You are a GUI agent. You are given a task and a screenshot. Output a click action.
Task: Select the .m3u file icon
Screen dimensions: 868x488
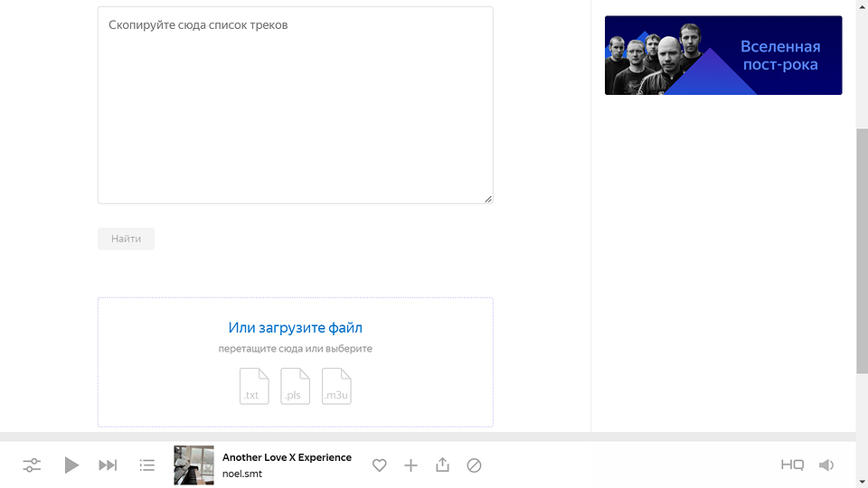pos(336,386)
